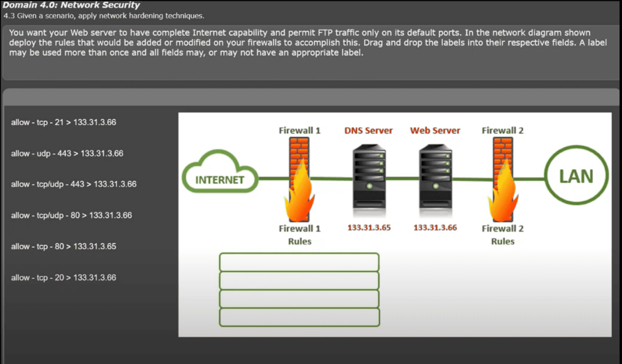Click the green LED on the DNS Server

pyautogui.click(x=370, y=186)
